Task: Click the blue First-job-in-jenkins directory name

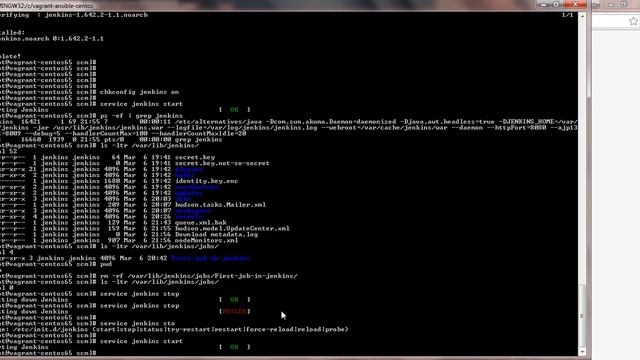Action: tap(210, 258)
